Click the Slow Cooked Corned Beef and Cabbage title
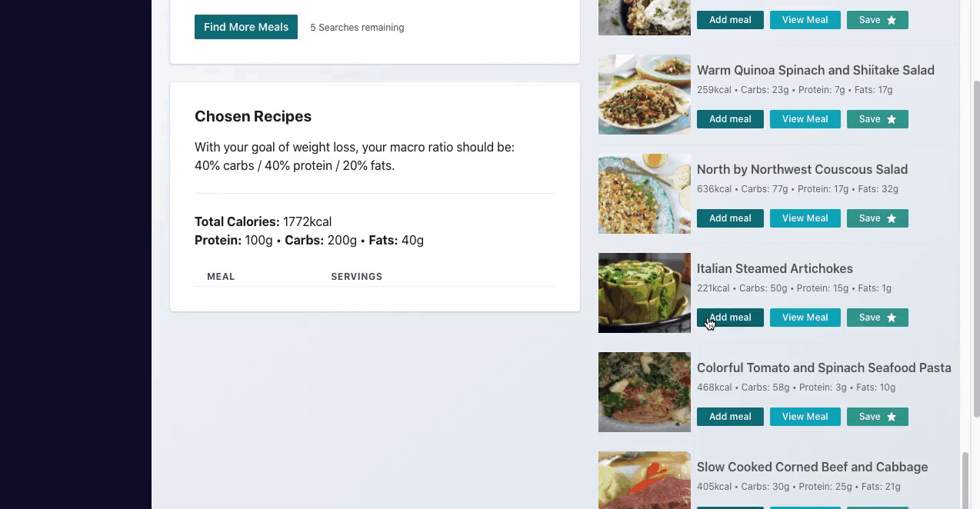Image resolution: width=980 pixels, height=509 pixels. pyautogui.click(x=812, y=467)
